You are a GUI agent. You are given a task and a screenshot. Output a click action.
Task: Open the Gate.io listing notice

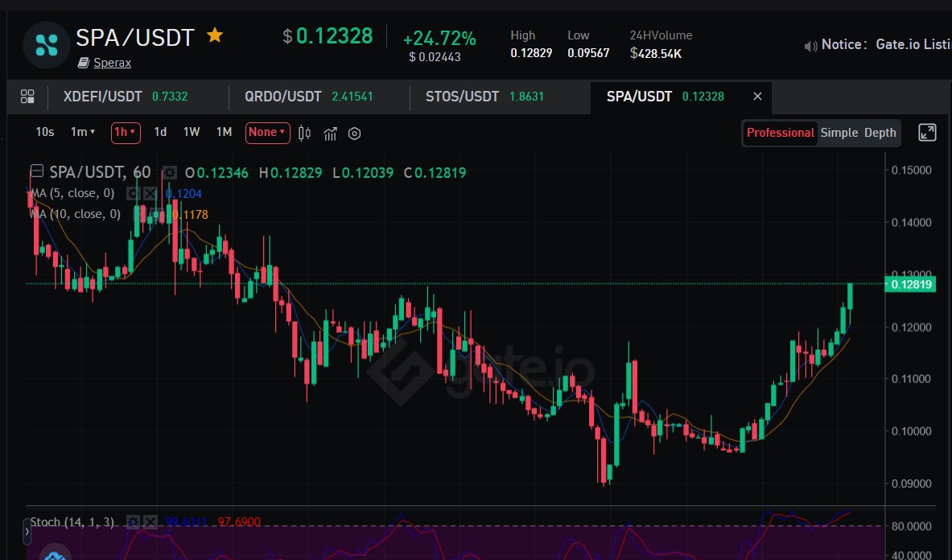click(x=913, y=44)
